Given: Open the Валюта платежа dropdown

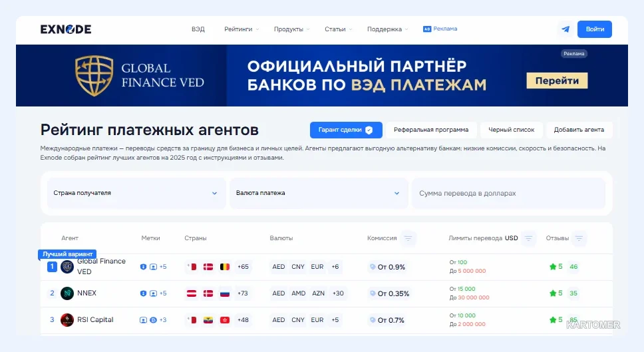Looking at the screenshot, I should (319, 193).
